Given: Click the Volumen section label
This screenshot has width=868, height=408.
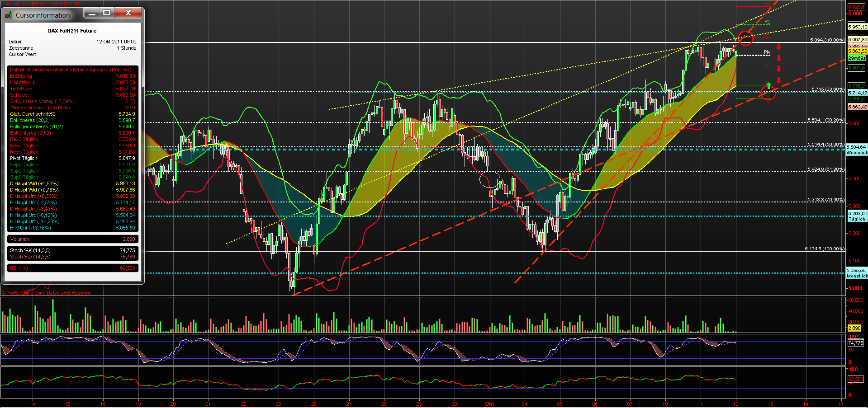Looking at the screenshot, I should [x=19, y=239].
